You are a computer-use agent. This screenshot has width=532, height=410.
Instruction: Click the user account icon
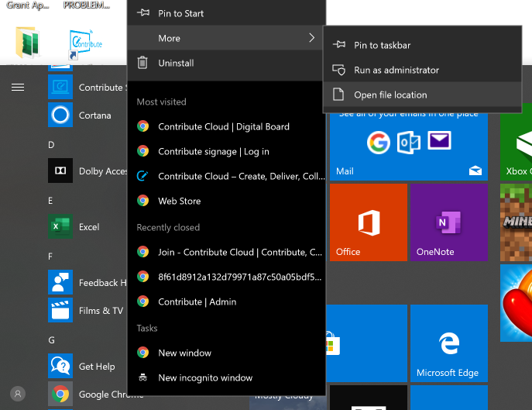click(18, 394)
